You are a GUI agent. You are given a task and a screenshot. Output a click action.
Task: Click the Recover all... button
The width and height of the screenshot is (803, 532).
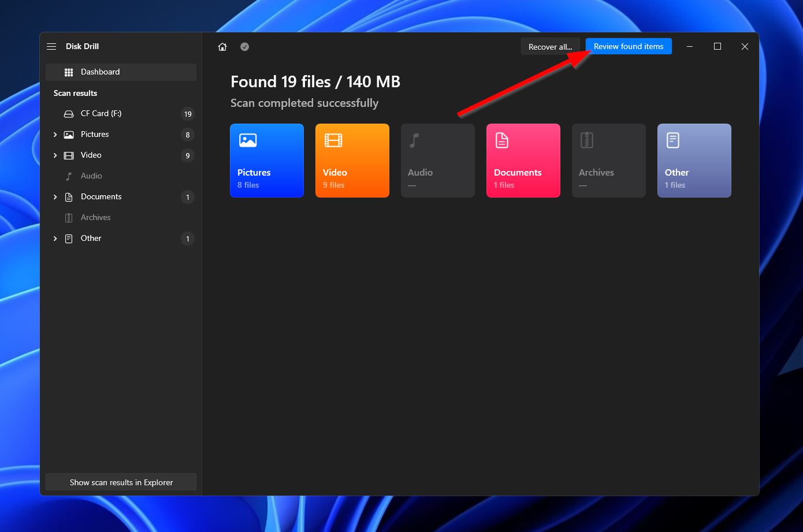pos(550,47)
